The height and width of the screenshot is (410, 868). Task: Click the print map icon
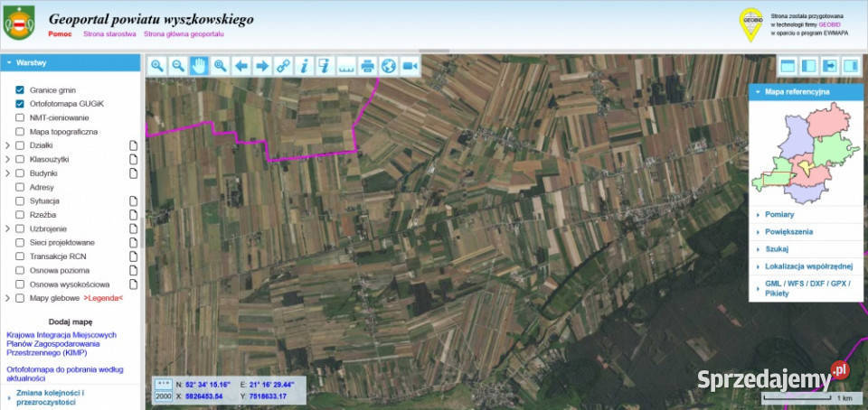point(367,66)
